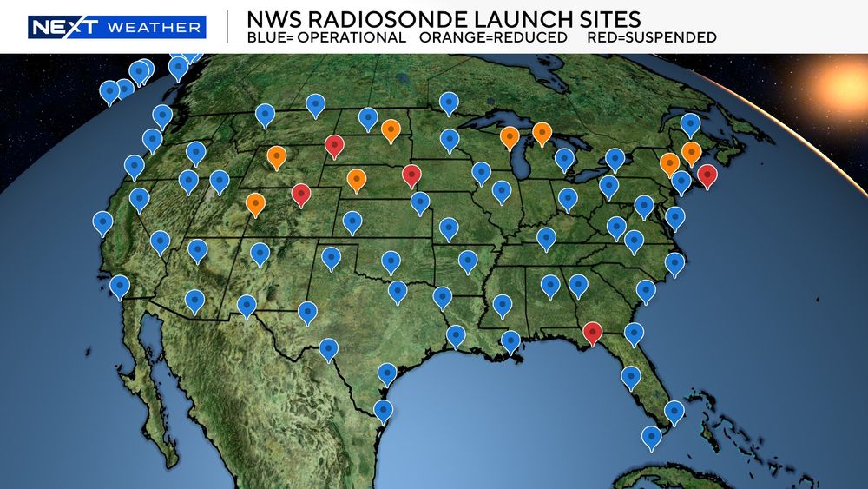Select the blue pin in northern Minnesota near Canada

[x=449, y=104]
